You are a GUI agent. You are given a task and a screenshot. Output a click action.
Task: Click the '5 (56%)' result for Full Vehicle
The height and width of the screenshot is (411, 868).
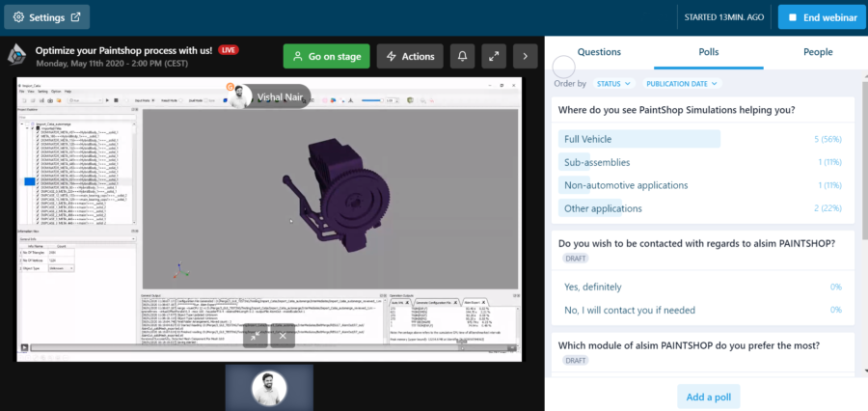[x=827, y=139]
